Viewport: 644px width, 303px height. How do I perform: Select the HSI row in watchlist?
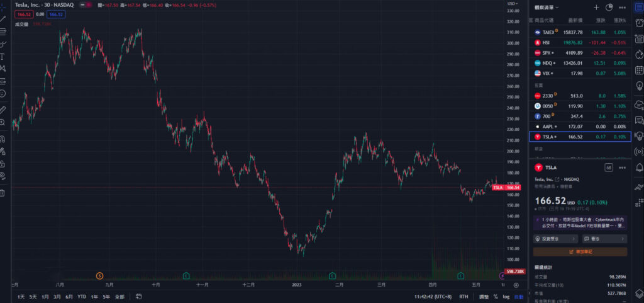[580, 42]
